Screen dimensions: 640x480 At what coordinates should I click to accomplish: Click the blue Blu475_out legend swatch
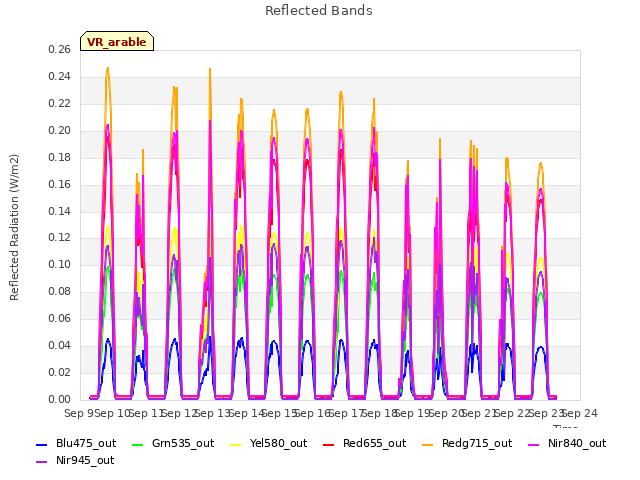click(x=42, y=444)
